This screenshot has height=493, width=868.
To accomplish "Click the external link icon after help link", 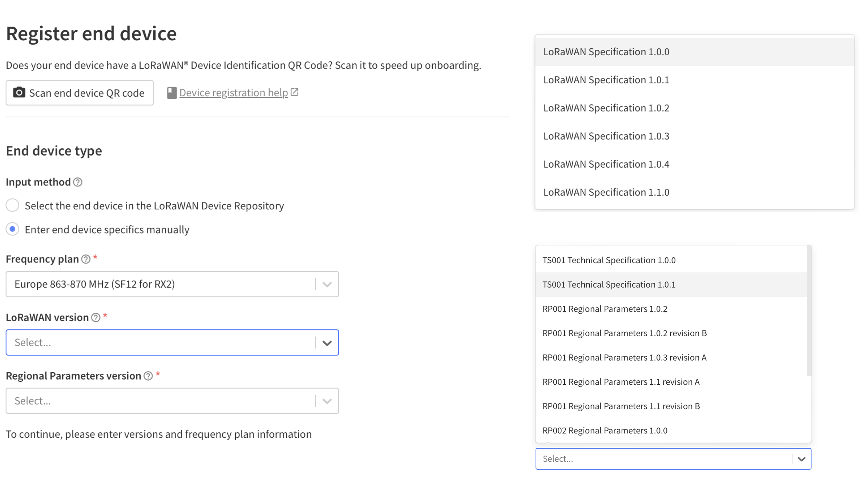I will click(295, 92).
